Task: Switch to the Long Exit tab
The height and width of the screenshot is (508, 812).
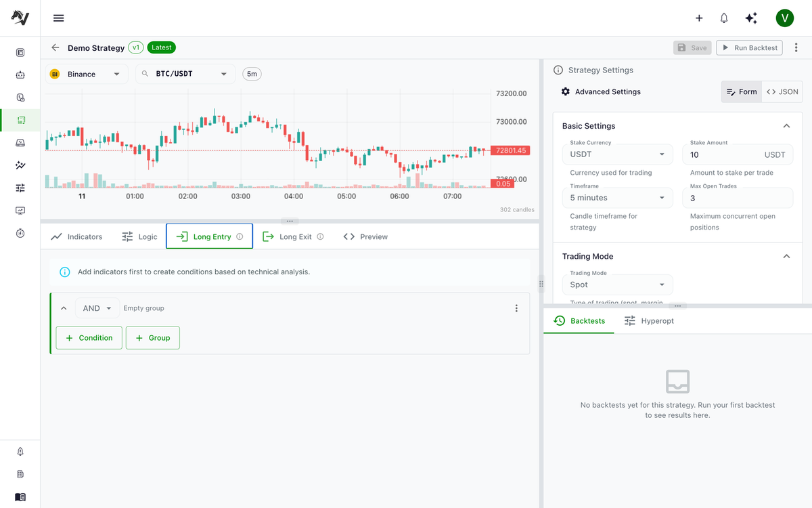Action: (293, 236)
